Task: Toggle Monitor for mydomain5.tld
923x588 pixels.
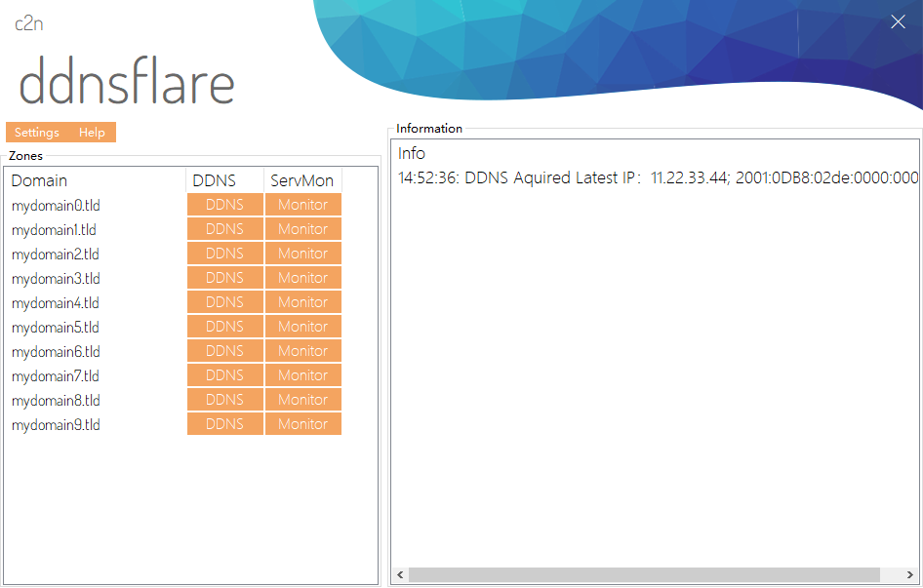Action: click(x=303, y=327)
